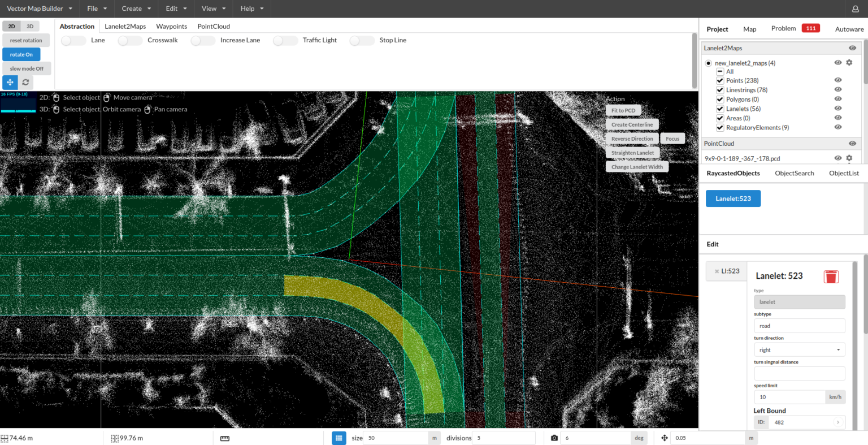Open the View menu dropdown
The image size is (868, 445).
[214, 8]
